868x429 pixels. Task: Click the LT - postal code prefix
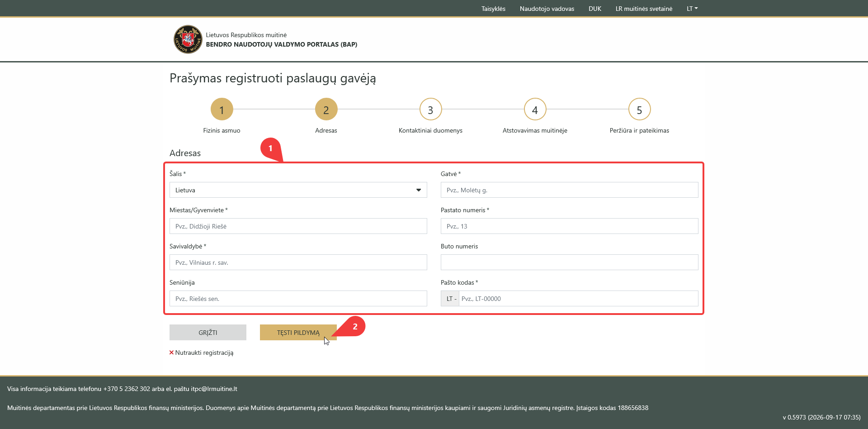click(450, 299)
